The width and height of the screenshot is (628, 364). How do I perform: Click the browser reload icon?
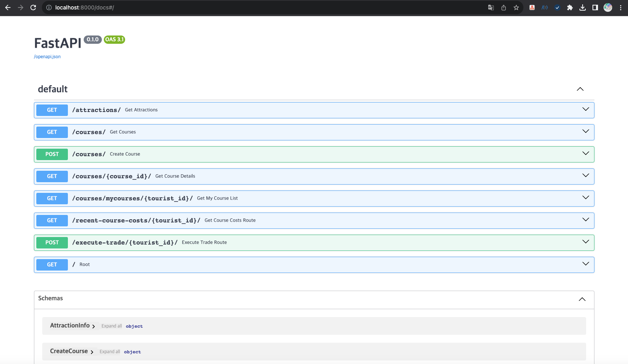pos(33,7)
